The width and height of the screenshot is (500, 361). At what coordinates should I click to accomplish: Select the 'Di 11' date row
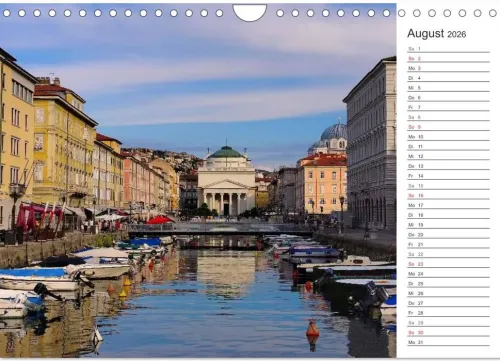[448, 146]
